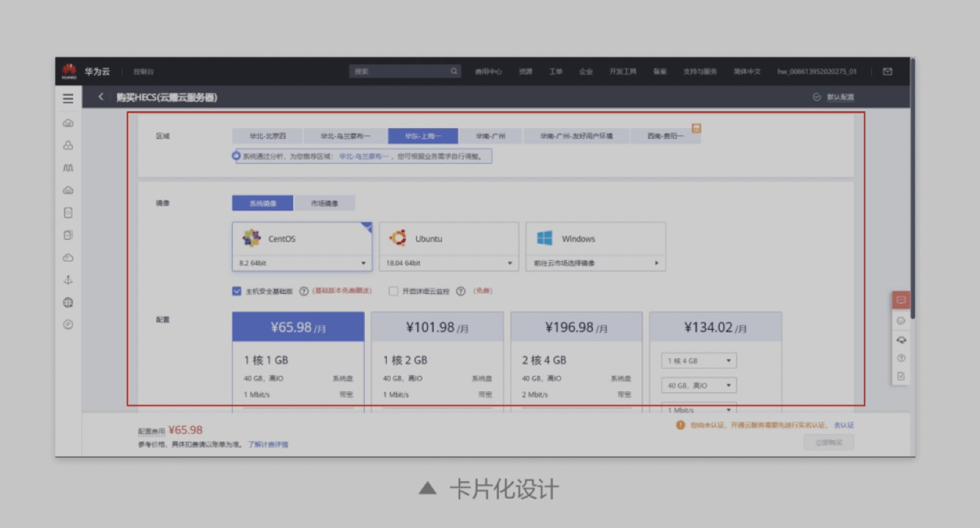The height and width of the screenshot is (528, 980).
Task: Open 备案 in top navigation
Action: click(660, 72)
